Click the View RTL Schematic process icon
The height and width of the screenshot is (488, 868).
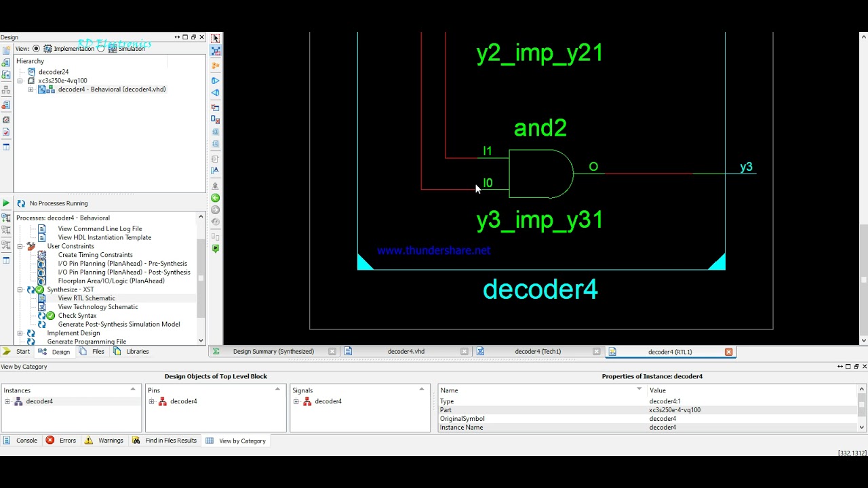click(42, 298)
